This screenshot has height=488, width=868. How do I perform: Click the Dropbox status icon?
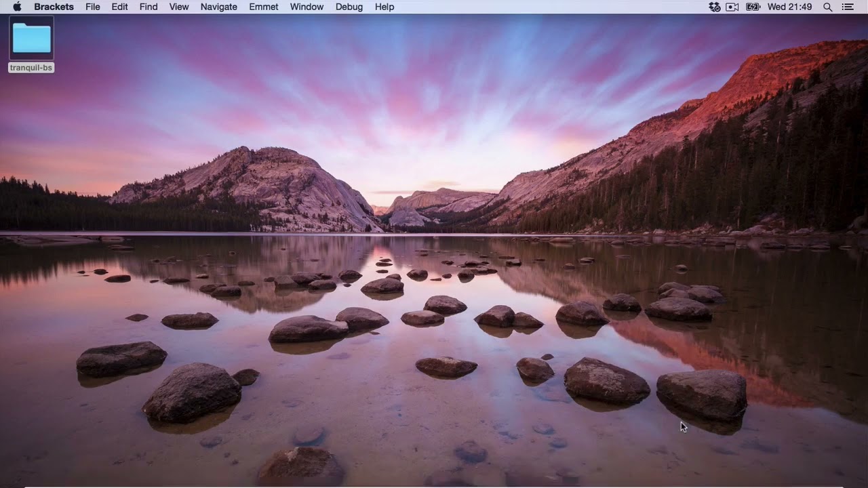tap(714, 7)
